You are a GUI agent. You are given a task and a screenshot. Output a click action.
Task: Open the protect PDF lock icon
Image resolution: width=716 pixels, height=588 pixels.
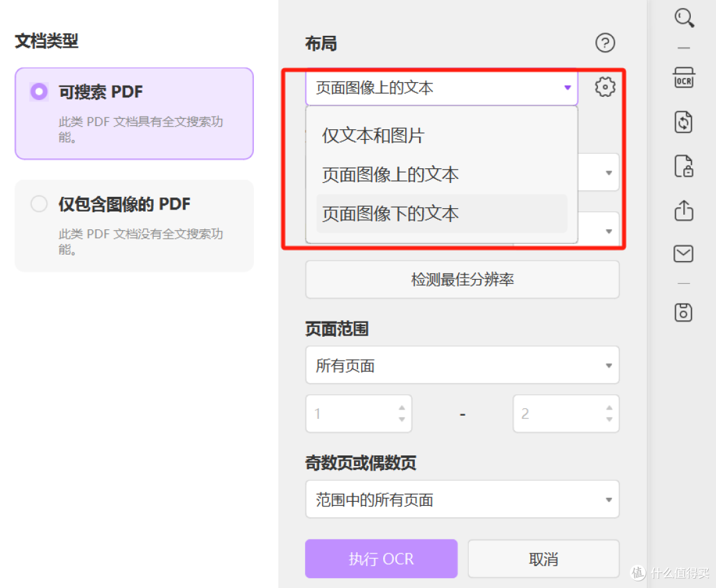pos(684,166)
